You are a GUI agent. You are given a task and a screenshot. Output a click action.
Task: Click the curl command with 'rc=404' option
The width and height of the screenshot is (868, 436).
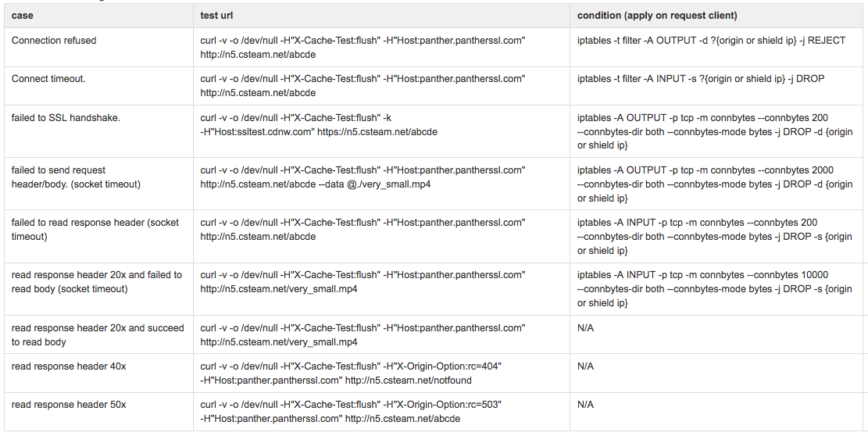pos(351,373)
